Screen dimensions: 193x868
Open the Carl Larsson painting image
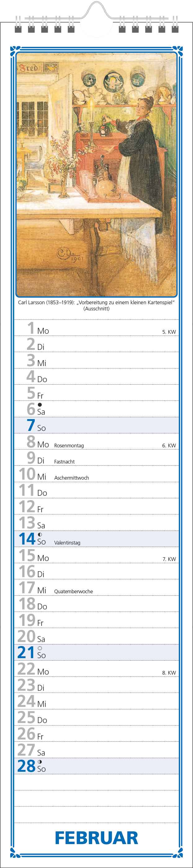96,175
